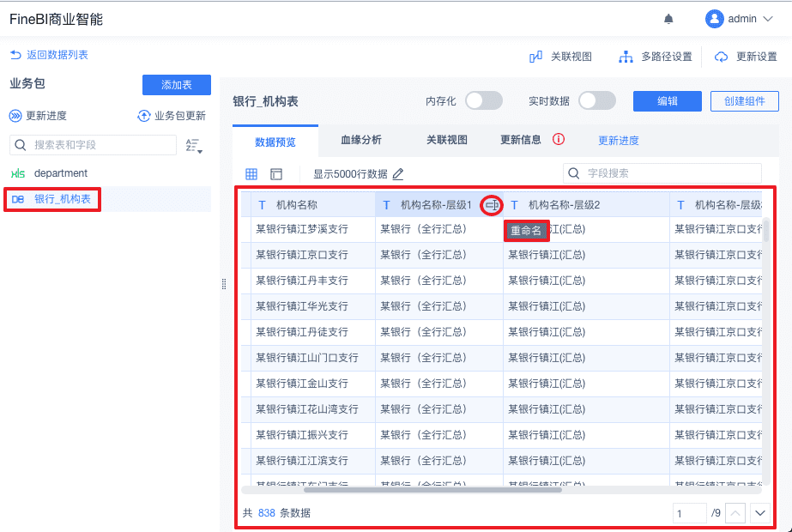The image size is (792, 532).
Task: Open 关联视图 in the top toolbar
Action: (x=560, y=57)
